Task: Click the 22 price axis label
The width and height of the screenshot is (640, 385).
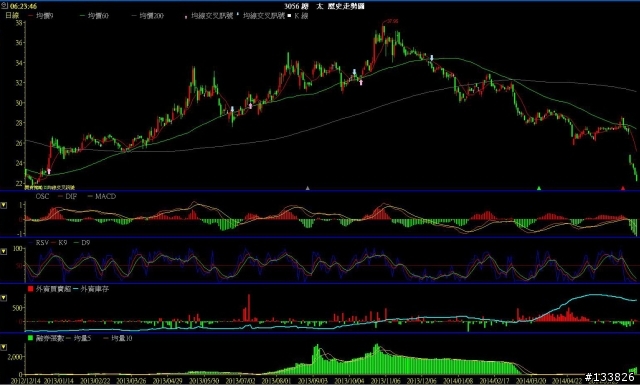Action: pos(19,183)
